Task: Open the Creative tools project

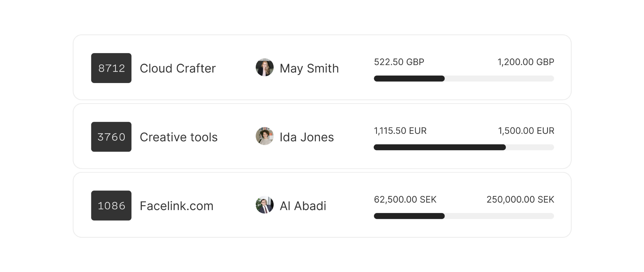Action: tap(179, 137)
